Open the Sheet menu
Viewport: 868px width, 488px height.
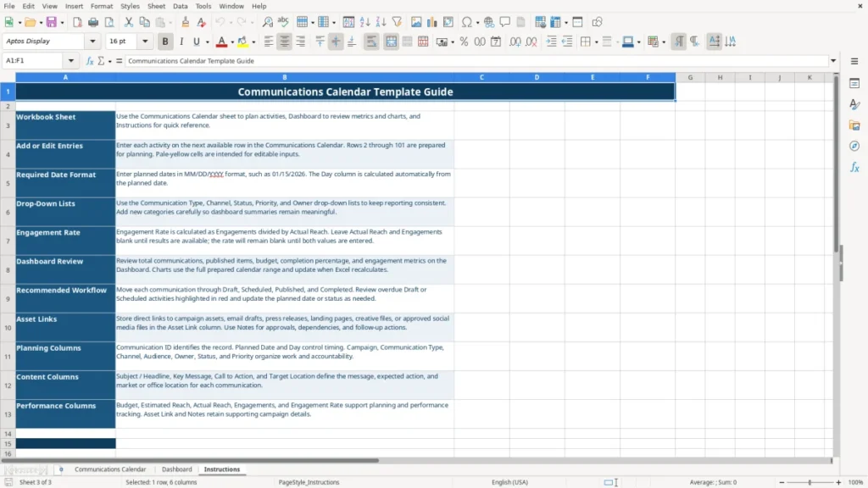156,6
